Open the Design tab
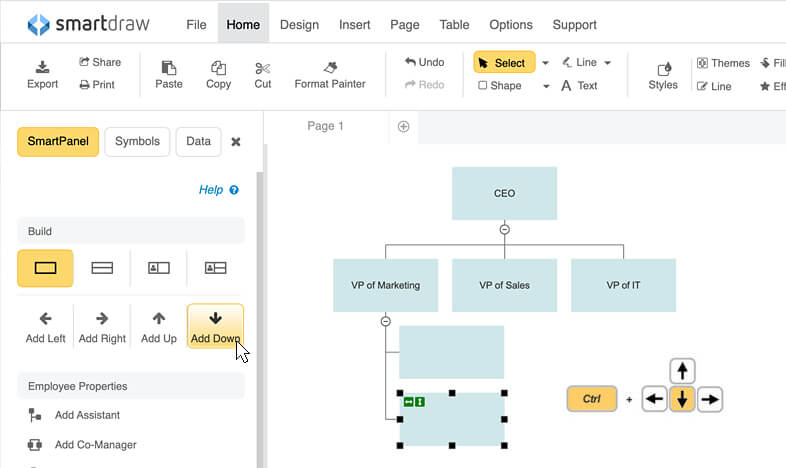 [x=299, y=25]
